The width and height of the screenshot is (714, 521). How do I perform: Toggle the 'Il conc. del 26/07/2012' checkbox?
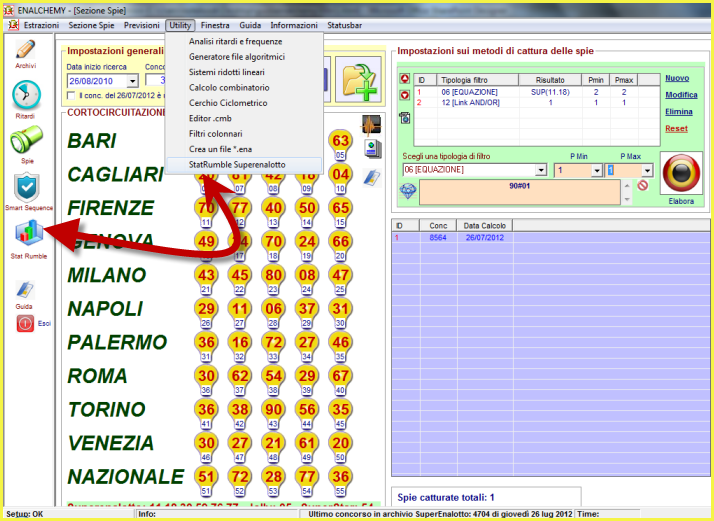click(x=70, y=96)
